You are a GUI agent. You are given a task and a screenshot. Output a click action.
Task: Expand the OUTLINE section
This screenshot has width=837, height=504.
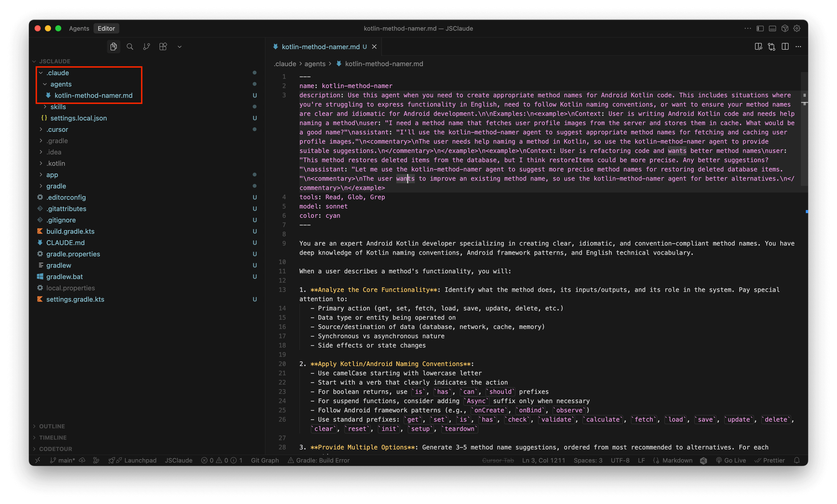tap(52, 426)
